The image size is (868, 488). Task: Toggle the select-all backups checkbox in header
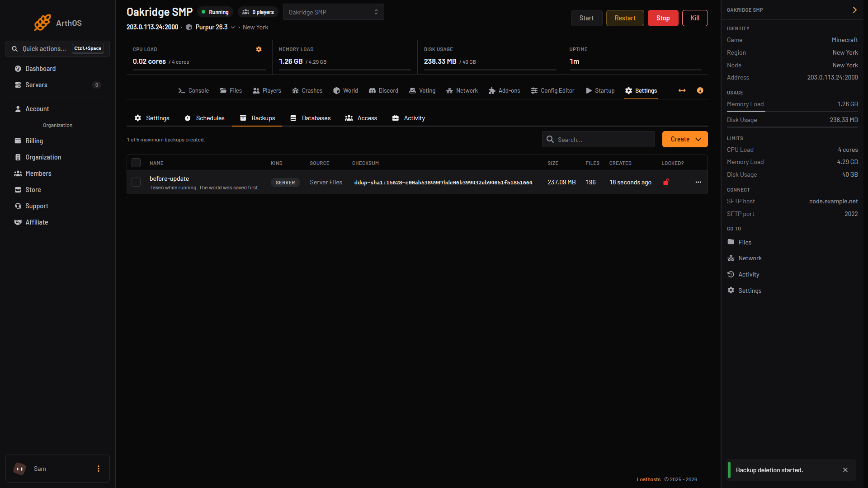pos(136,163)
